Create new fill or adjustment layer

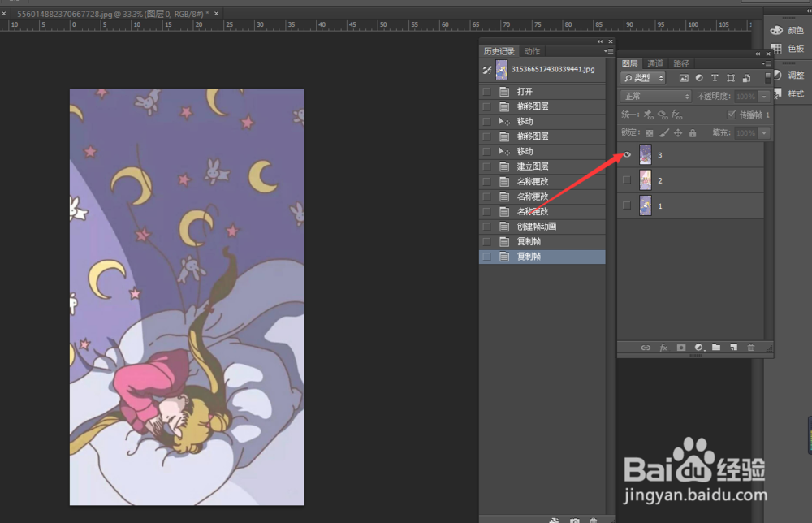(698, 348)
